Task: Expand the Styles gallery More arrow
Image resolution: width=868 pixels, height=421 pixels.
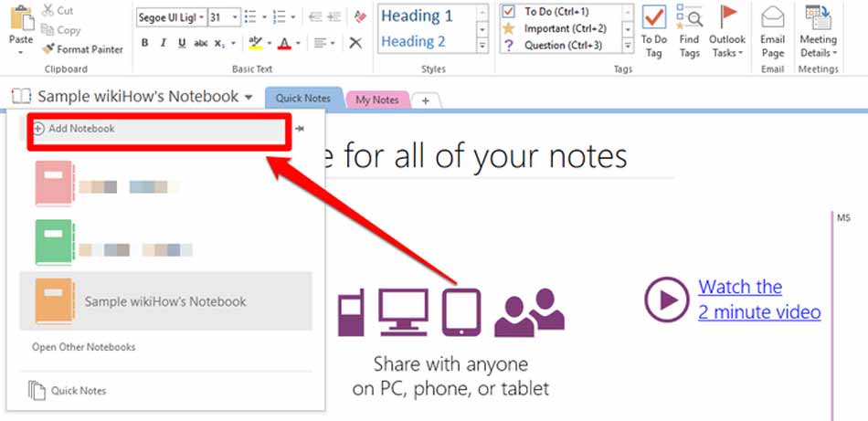Action: 482,46
